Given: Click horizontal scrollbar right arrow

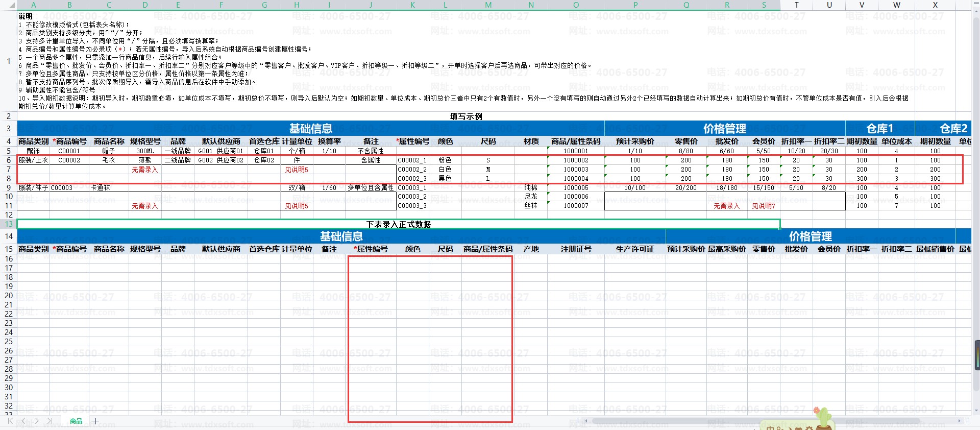Looking at the screenshot, I should tap(960, 421).
